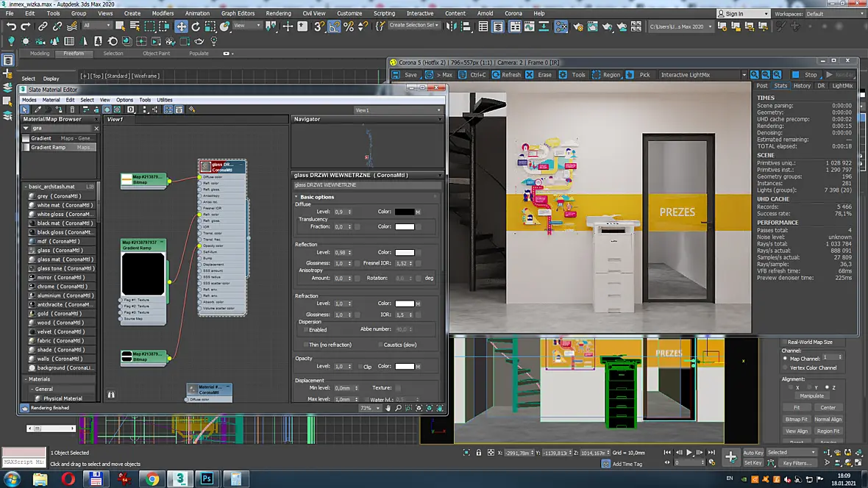Viewport: 868px width, 488px height.
Task: Open the Graph Editors menu
Action: click(x=238, y=13)
